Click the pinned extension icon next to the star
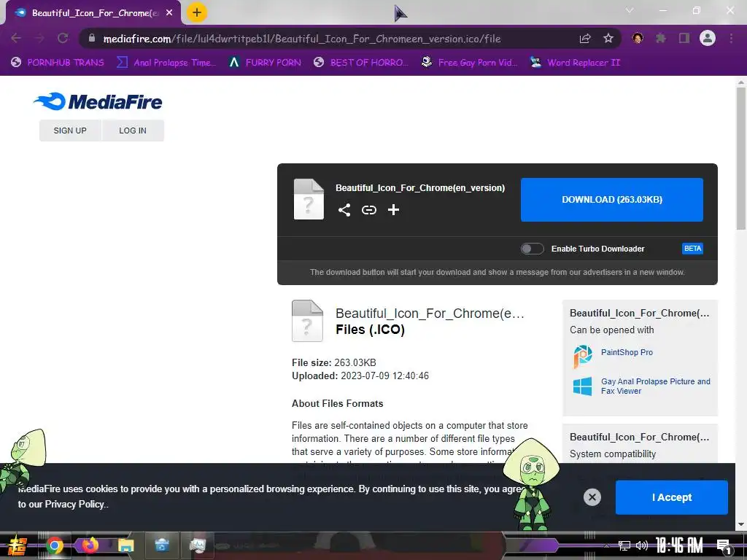Screen dimensions: 747x560 (638, 38)
